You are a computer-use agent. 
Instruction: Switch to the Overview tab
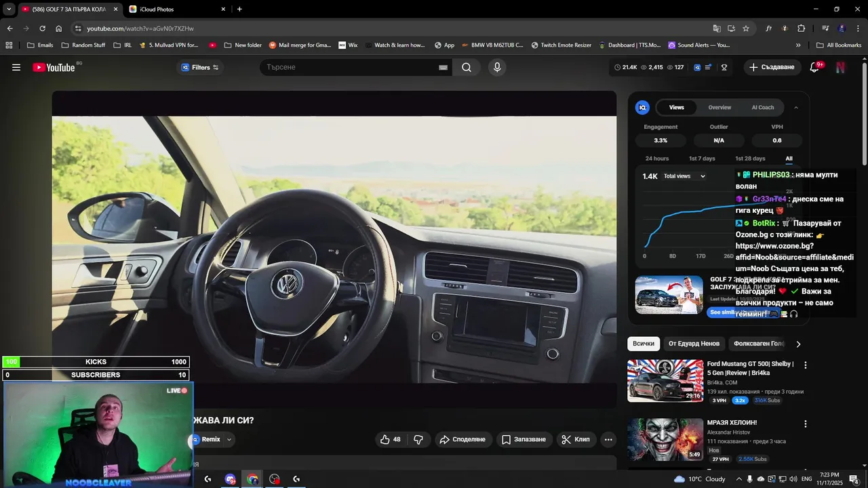tap(719, 107)
